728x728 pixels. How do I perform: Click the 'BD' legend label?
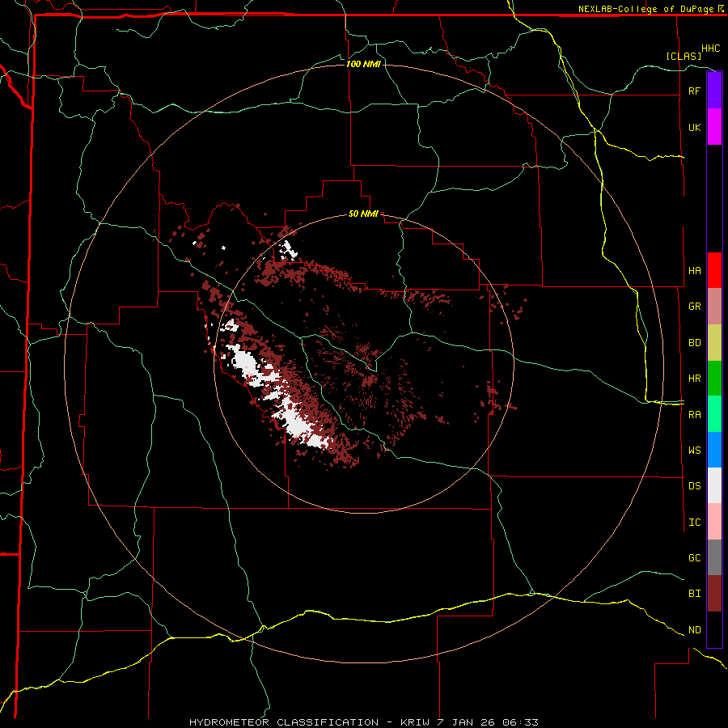click(694, 343)
